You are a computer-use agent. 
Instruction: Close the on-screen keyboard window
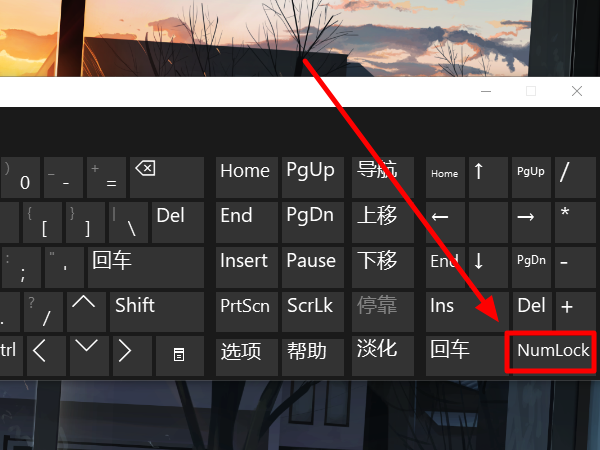click(x=577, y=91)
